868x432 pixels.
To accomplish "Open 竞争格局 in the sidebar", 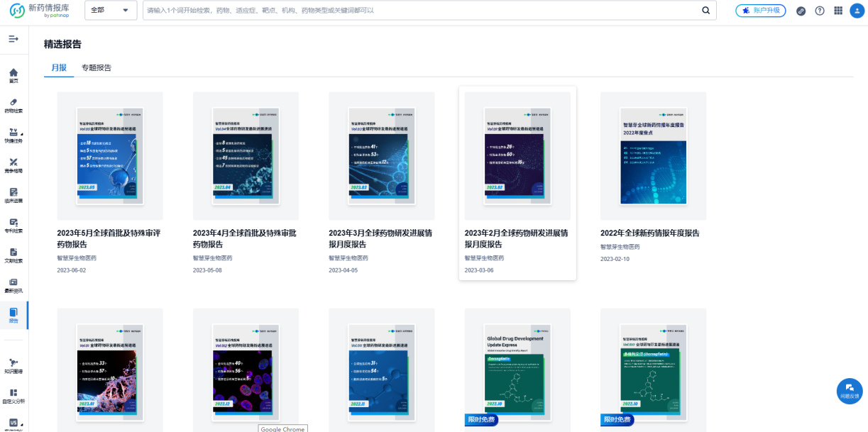I will click(13, 166).
